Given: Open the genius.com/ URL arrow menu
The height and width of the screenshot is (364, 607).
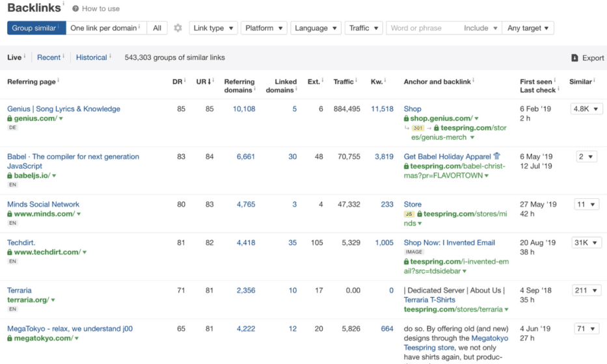Looking at the screenshot, I should pos(61,119).
